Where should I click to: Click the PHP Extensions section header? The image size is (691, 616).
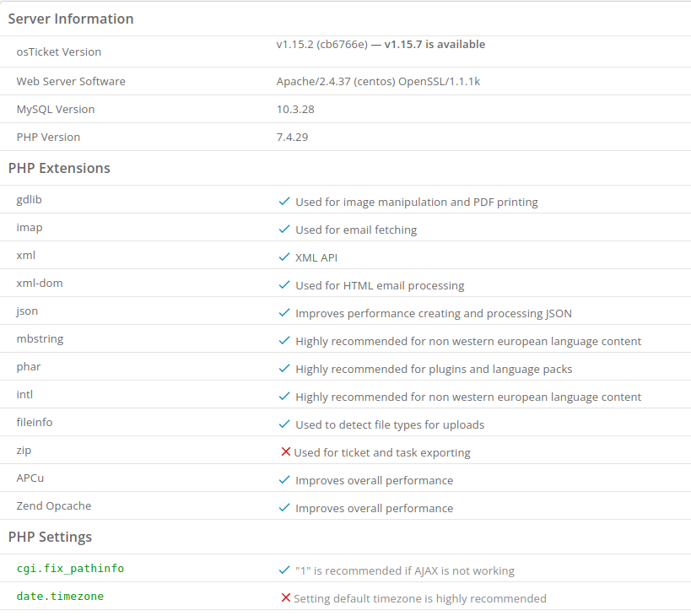59,168
